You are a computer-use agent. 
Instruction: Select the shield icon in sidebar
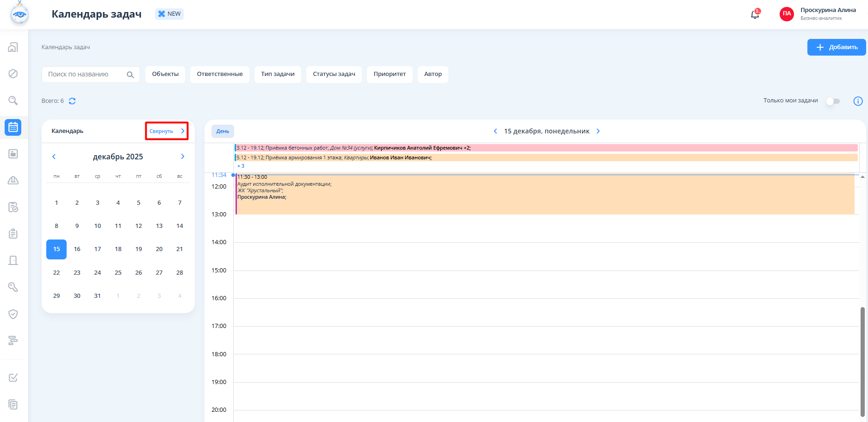click(x=13, y=314)
